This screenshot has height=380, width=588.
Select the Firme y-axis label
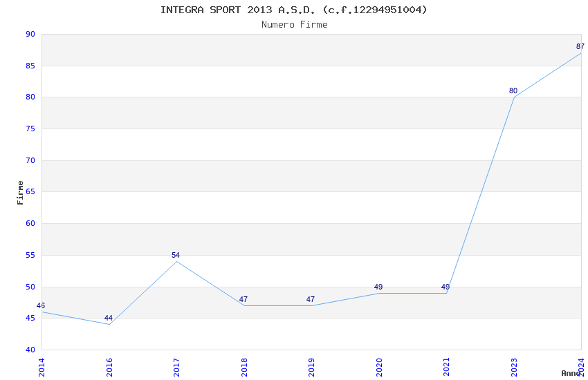coord(20,193)
